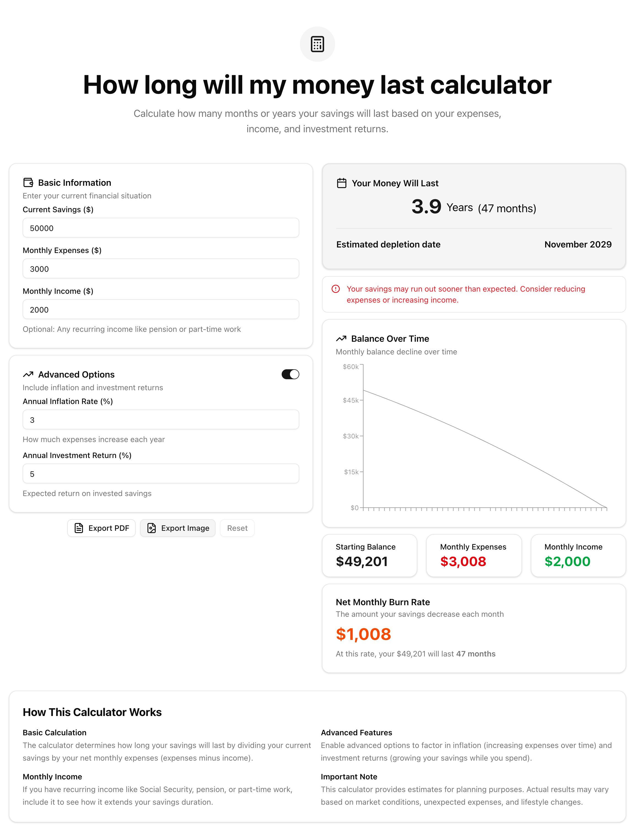Click the Current Savings input field
The width and height of the screenshot is (635, 840).
point(161,227)
